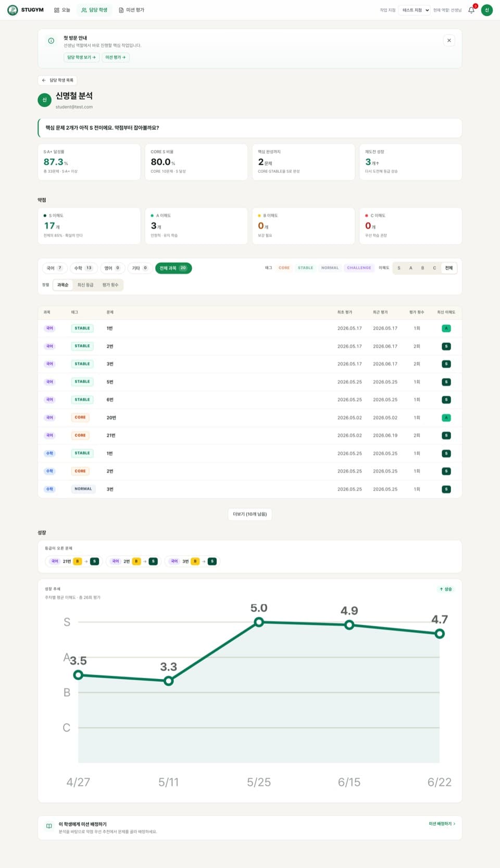Select understanding level S filter

click(x=399, y=268)
